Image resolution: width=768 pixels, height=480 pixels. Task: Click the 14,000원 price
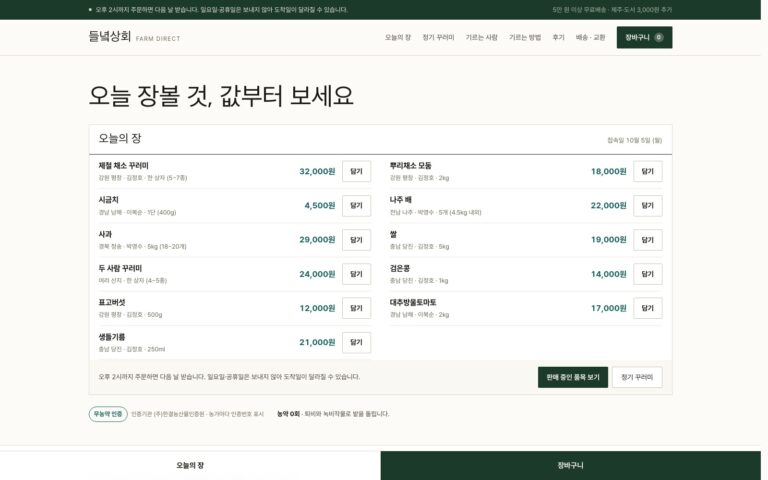608,274
